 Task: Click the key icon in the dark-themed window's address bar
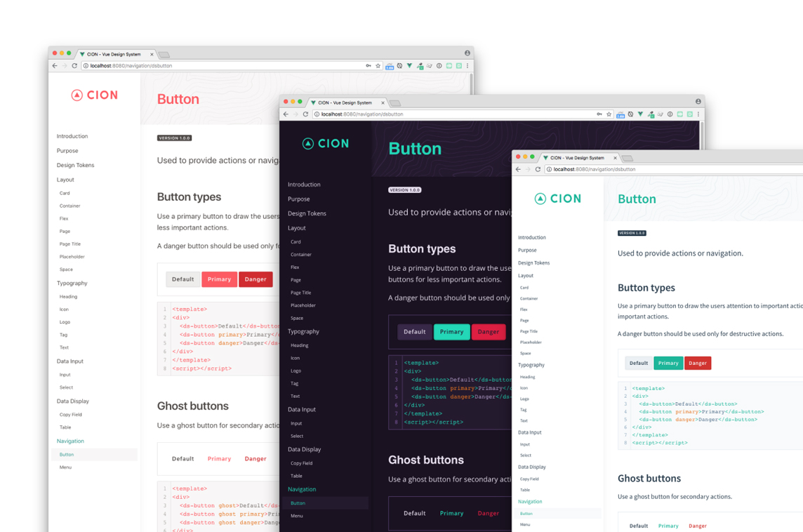599,114
